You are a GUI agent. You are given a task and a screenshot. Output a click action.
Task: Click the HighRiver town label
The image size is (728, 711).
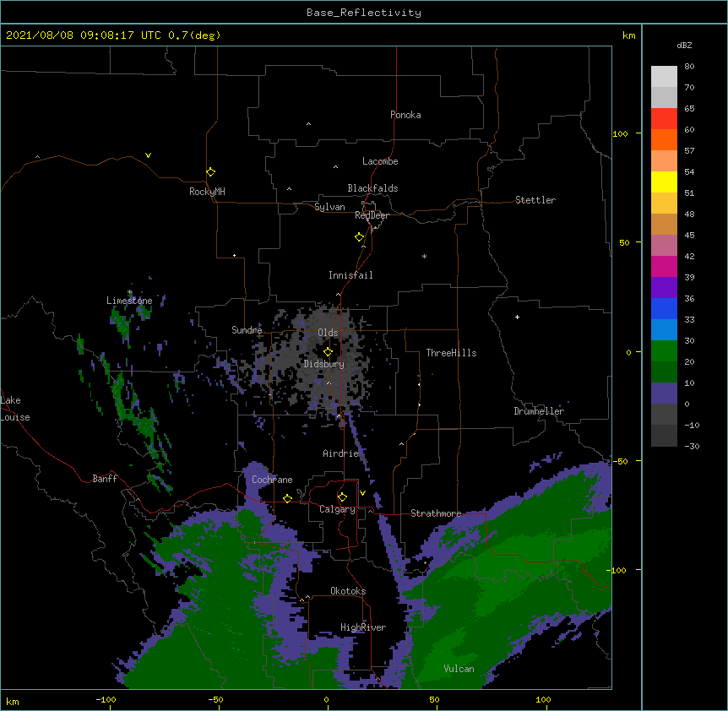[x=363, y=627]
